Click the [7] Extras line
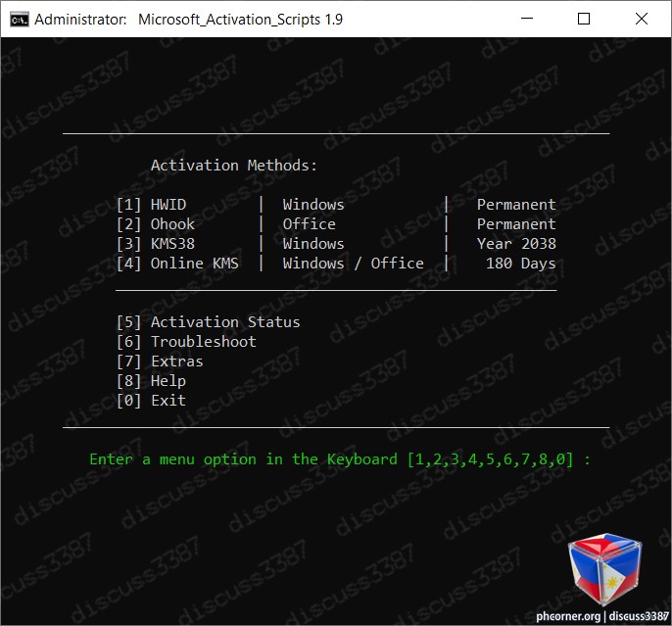This screenshot has width=672, height=626. click(x=160, y=361)
